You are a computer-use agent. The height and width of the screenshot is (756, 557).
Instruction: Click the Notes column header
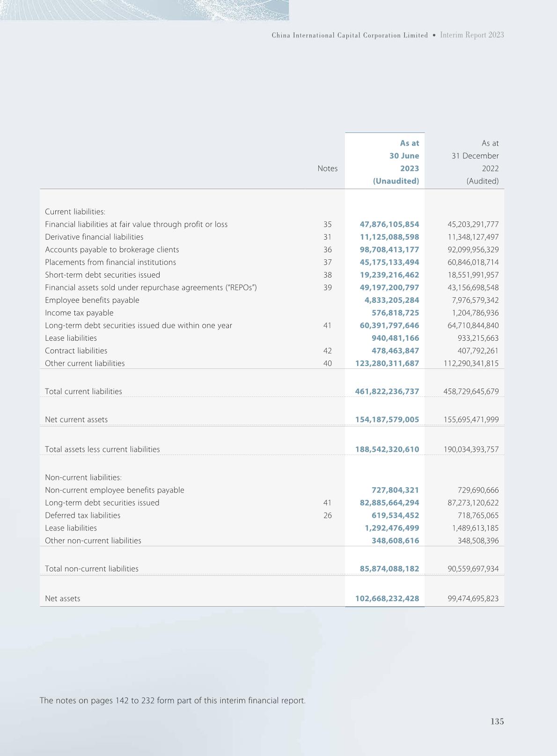click(x=327, y=169)
